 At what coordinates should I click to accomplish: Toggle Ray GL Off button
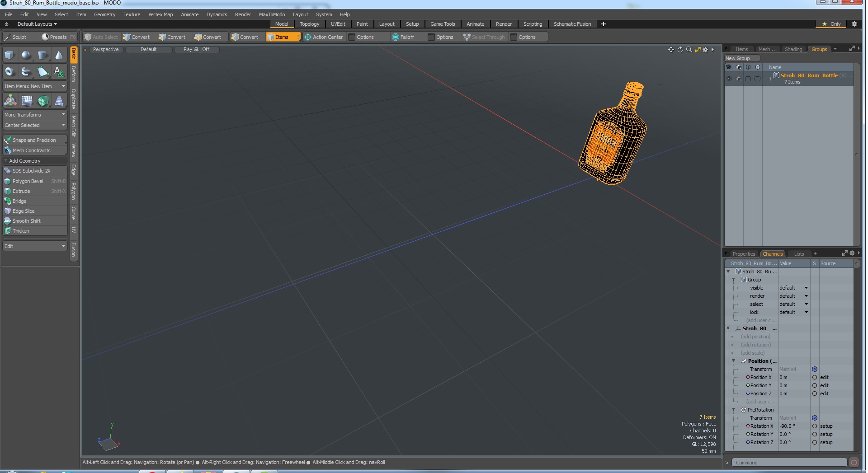click(x=196, y=50)
